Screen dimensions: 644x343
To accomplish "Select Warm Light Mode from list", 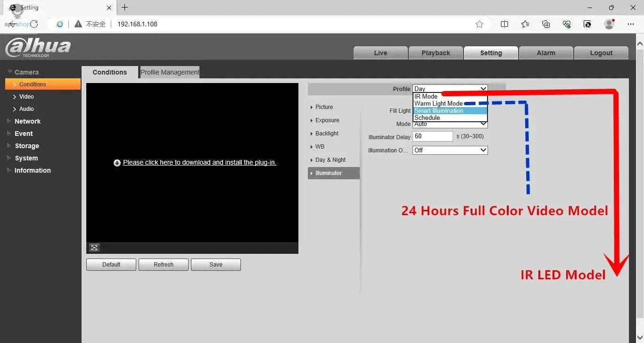I will 438,103.
